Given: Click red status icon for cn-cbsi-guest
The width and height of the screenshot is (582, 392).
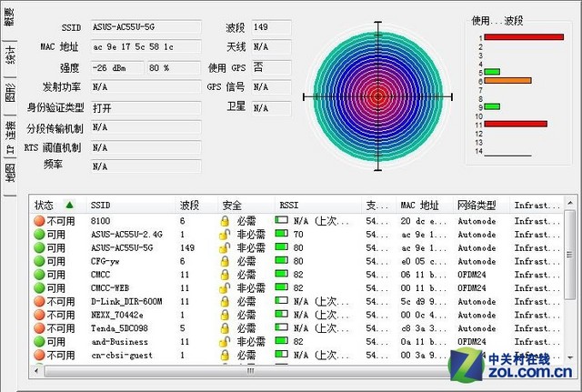Looking at the screenshot, I should [x=39, y=355].
